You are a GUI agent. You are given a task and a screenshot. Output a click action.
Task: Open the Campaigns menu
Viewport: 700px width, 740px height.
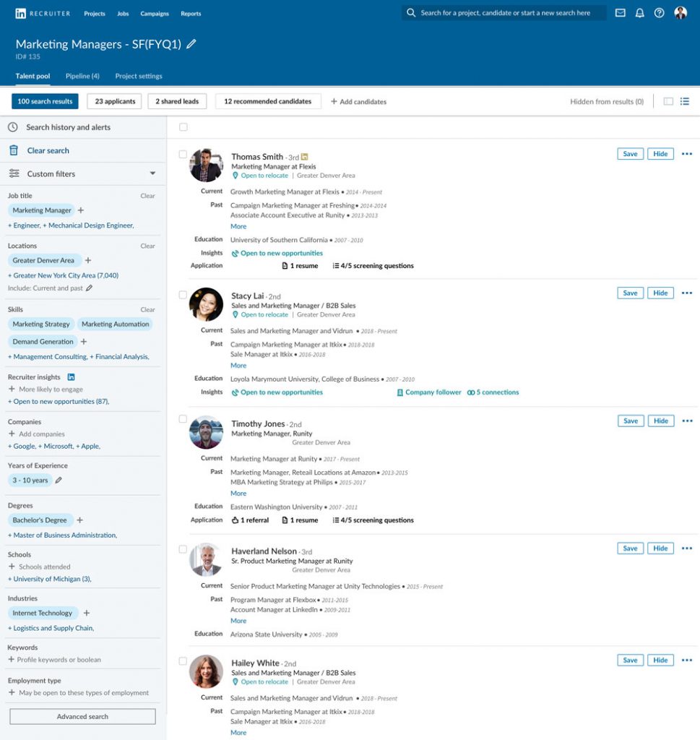(x=155, y=14)
